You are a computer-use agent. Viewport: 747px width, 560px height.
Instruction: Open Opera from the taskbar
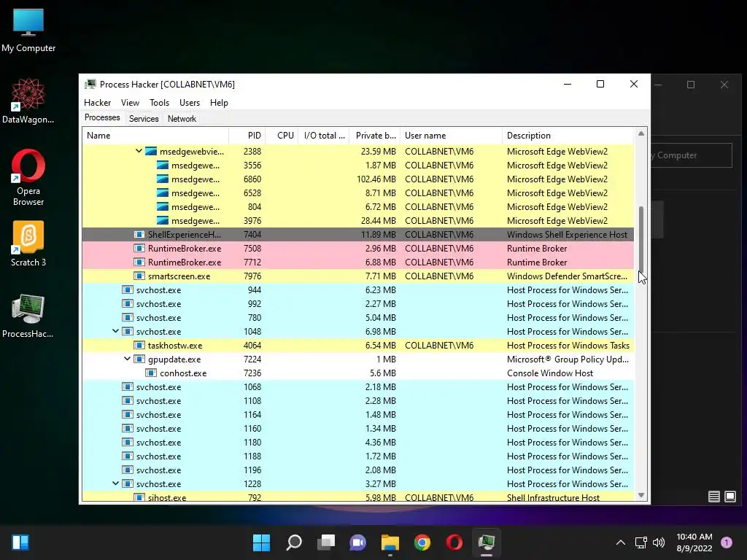click(454, 542)
